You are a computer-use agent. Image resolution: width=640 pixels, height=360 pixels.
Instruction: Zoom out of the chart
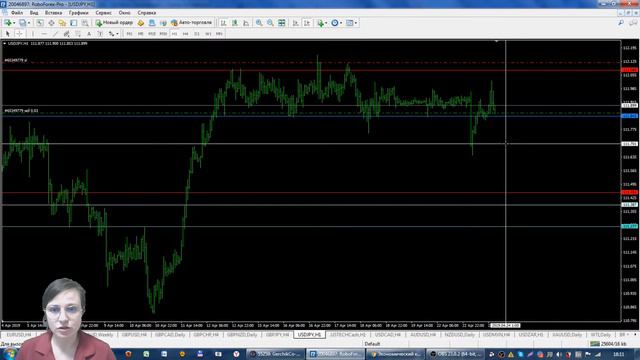[x=270, y=23]
